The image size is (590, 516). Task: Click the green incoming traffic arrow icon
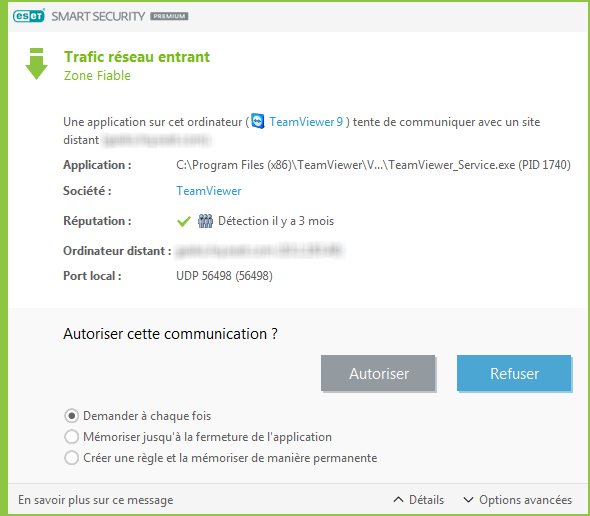36,64
